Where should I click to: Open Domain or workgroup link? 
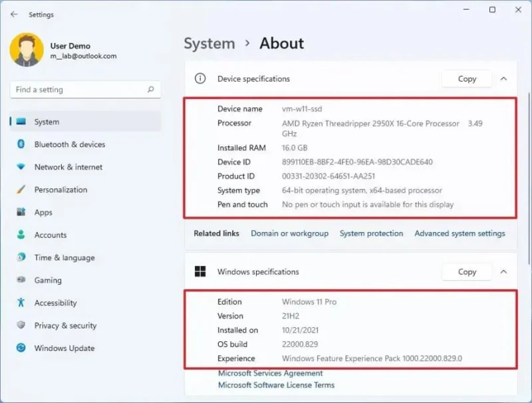coord(289,233)
